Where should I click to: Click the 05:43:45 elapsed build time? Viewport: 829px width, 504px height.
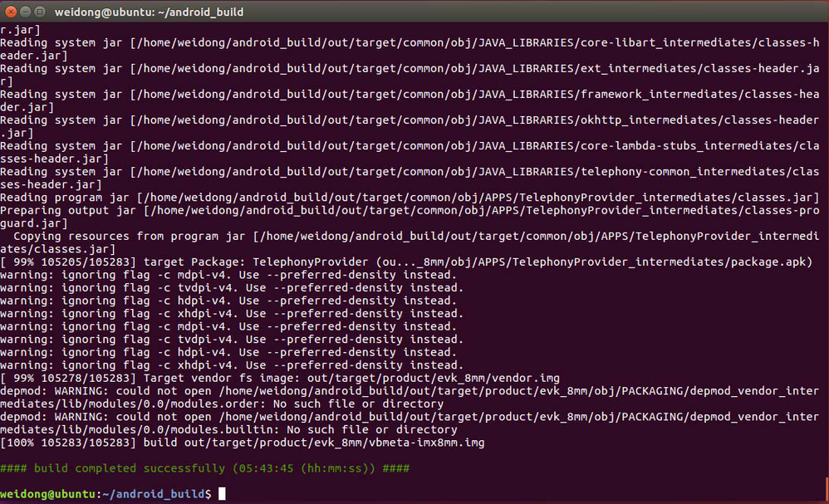point(266,468)
